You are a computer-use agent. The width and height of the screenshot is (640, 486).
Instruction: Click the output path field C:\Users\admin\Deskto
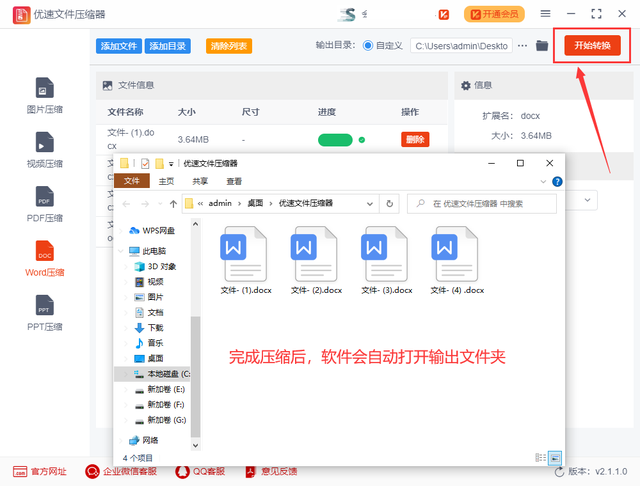point(461,46)
